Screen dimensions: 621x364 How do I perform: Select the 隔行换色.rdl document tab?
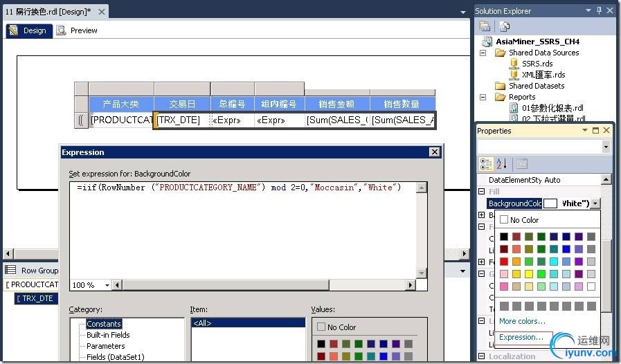point(48,12)
